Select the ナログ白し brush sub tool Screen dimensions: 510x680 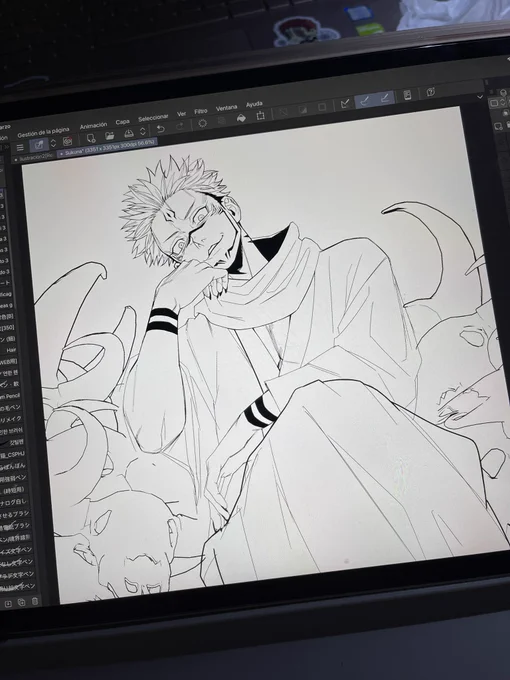[x=14, y=502]
